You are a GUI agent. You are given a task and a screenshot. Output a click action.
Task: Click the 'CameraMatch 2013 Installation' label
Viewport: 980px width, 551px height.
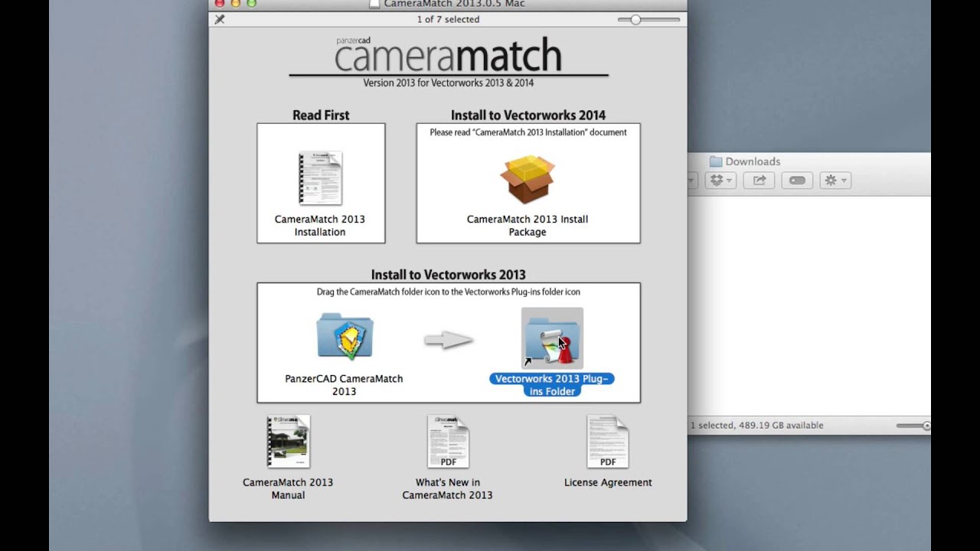coord(320,226)
